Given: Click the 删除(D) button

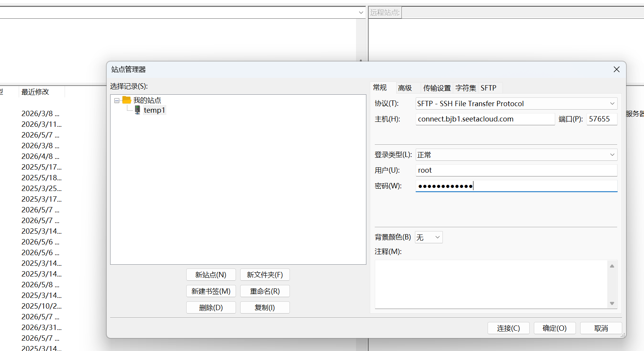Looking at the screenshot, I should (211, 307).
